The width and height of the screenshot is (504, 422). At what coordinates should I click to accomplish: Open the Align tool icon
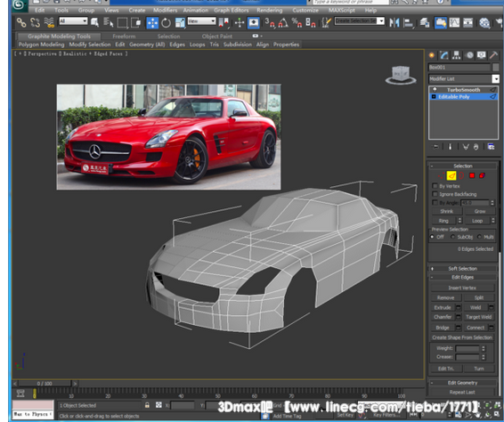click(x=408, y=23)
